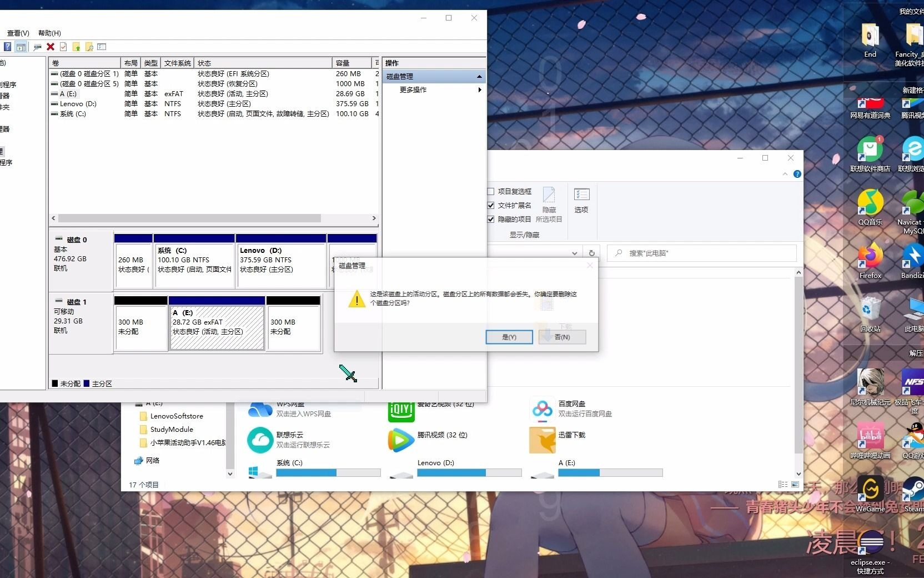Collapse the 磁盘管理 action section arrow
Viewport: 924px width, 578px height.
click(x=479, y=76)
